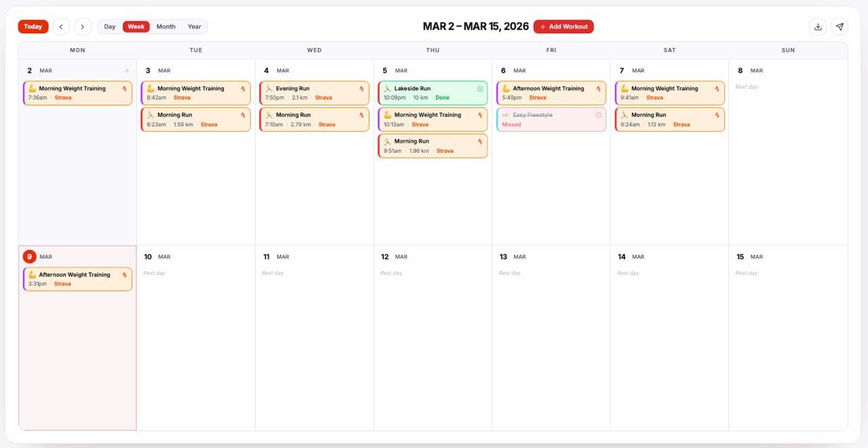Click the plus icon in the March 2 cell

(127, 70)
